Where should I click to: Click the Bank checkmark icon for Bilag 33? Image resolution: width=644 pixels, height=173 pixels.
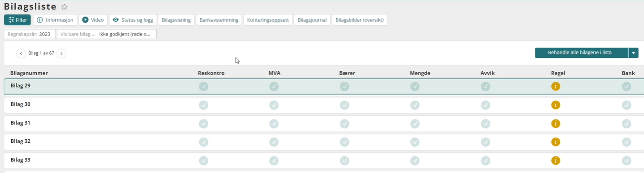pos(626,160)
